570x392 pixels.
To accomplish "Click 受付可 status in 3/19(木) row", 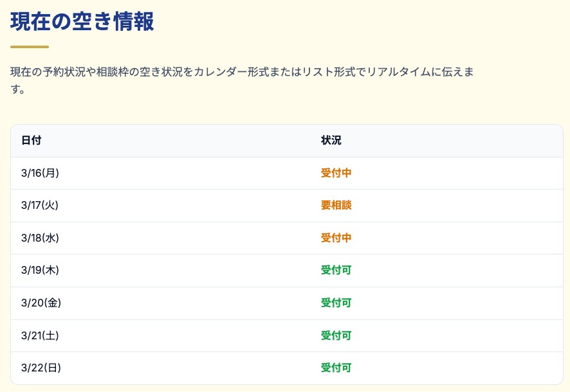I will pos(336,271).
